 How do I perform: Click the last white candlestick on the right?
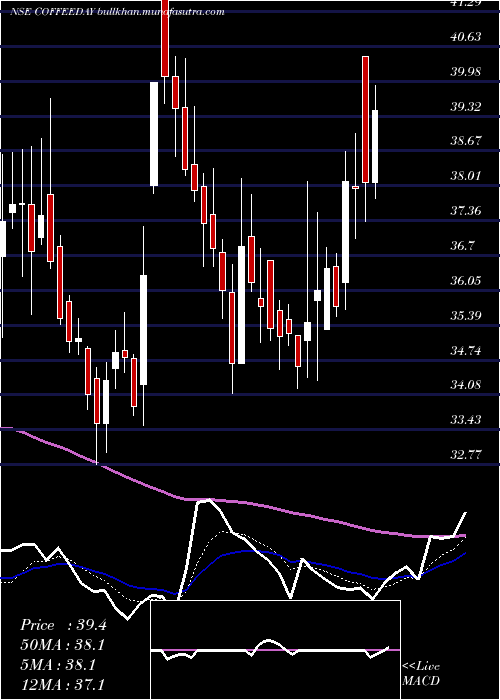pyautogui.click(x=375, y=146)
